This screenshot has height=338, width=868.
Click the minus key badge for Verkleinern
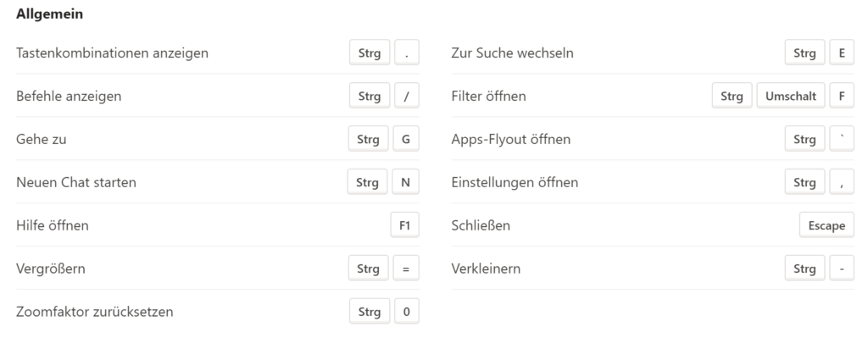pyautogui.click(x=842, y=269)
